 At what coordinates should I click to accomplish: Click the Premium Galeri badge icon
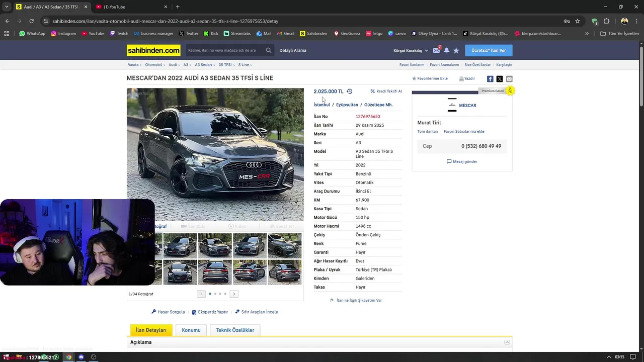(x=510, y=90)
